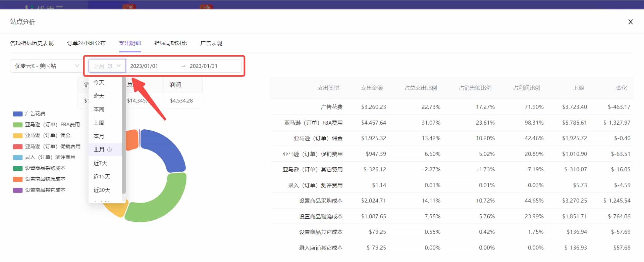Click the 占销售额比例 column header
This screenshot has width=644, height=262.
(x=475, y=88)
